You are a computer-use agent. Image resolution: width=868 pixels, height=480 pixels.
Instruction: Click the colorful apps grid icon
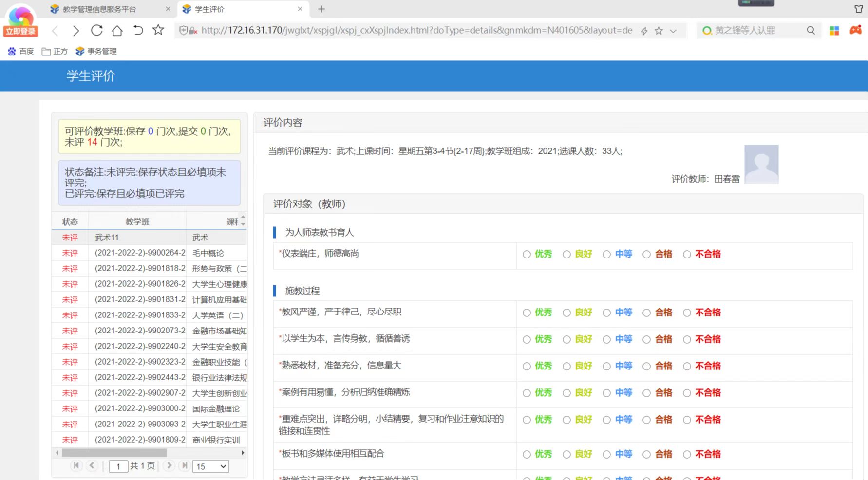[834, 31]
